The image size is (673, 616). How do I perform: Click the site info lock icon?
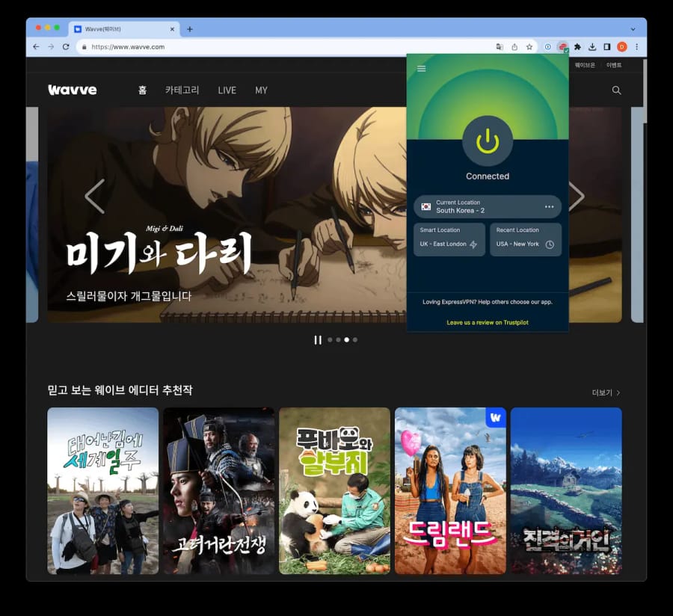84,47
